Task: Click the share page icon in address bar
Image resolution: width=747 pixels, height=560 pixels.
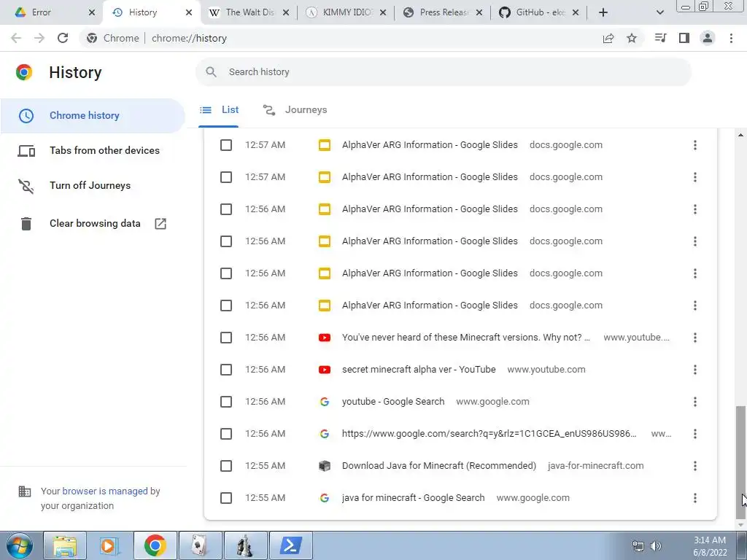Action: pyautogui.click(x=608, y=38)
